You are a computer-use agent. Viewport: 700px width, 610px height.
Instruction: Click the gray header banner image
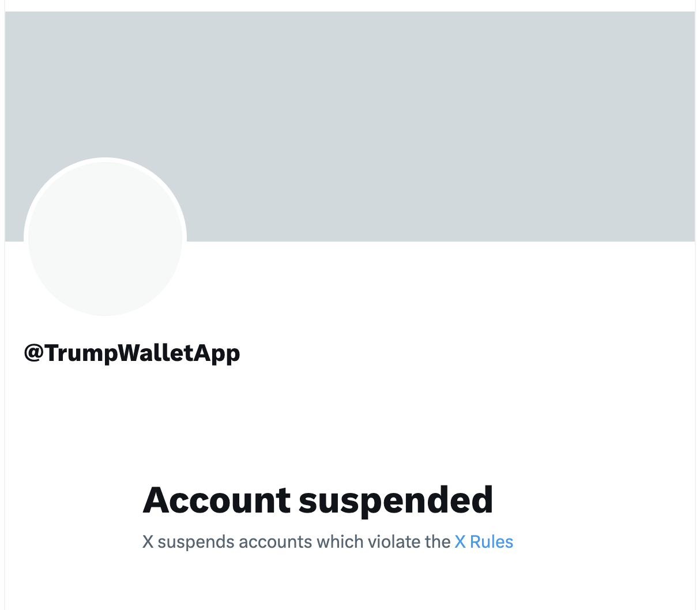(x=404, y=115)
